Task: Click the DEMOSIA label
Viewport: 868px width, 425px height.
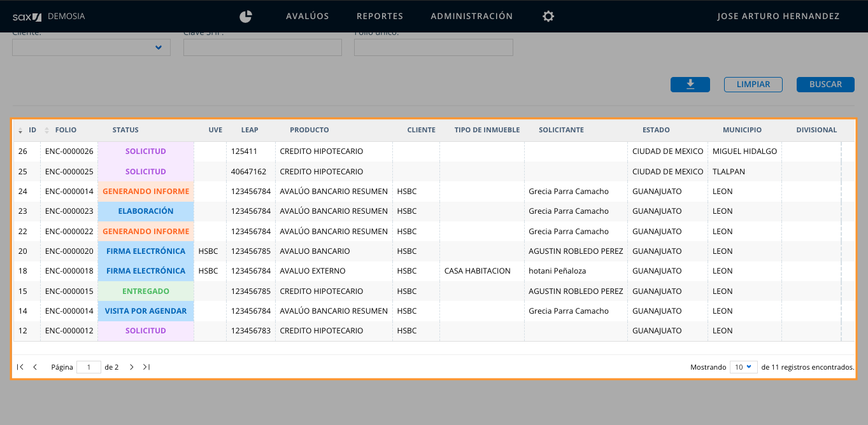Action: pos(66,17)
